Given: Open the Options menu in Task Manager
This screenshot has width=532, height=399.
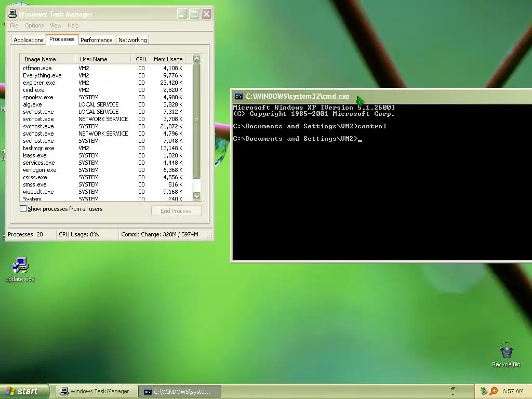Looking at the screenshot, I should (x=34, y=25).
